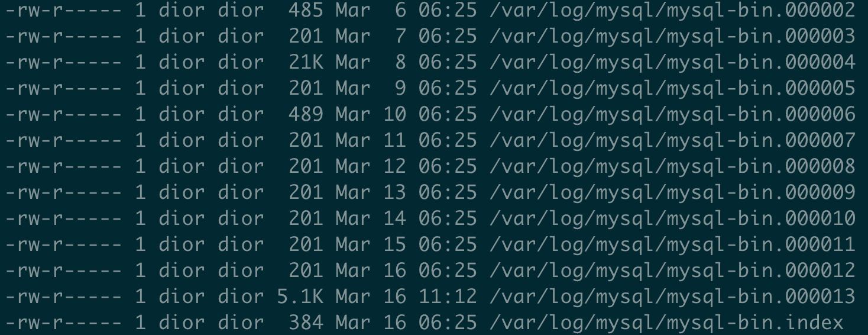Click the file path mysql-bin.000011
This screenshot has height=335, width=868.
click(x=672, y=245)
